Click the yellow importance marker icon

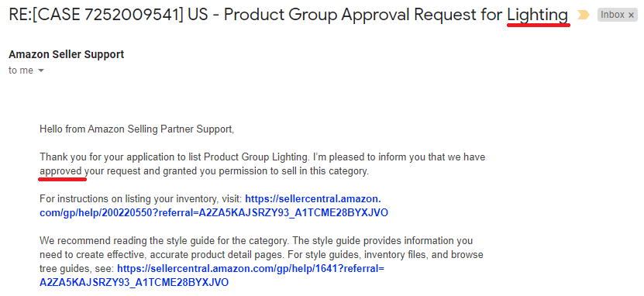(x=584, y=15)
